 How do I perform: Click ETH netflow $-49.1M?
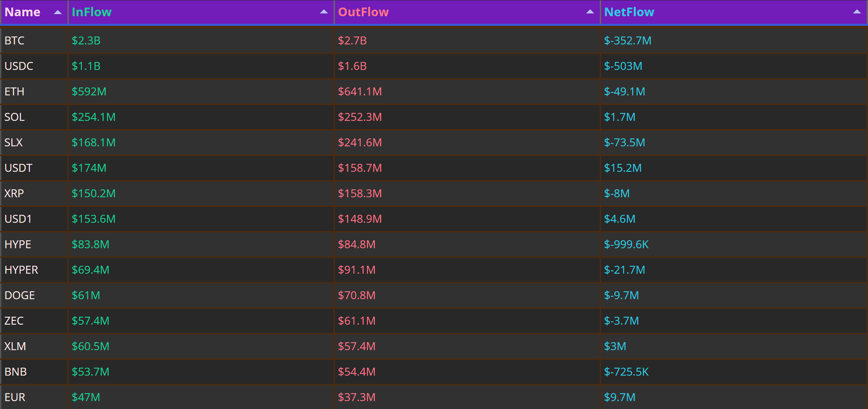point(625,92)
